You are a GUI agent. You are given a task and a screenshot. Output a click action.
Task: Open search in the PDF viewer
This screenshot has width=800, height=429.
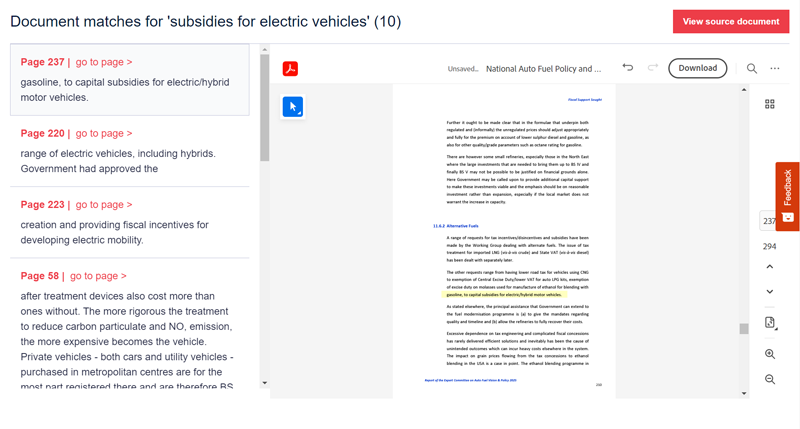click(x=752, y=68)
